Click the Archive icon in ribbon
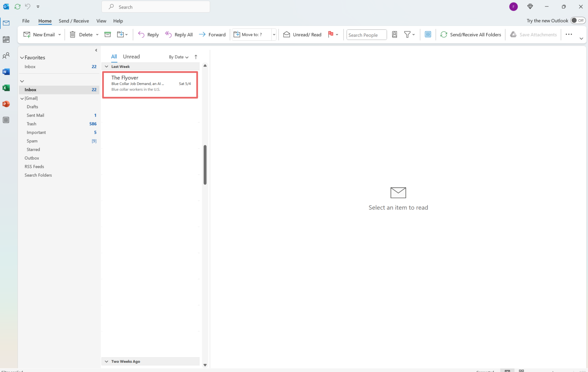Image resolution: width=588 pixels, height=372 pixels. pyautogui.click(x=108, y=34)
